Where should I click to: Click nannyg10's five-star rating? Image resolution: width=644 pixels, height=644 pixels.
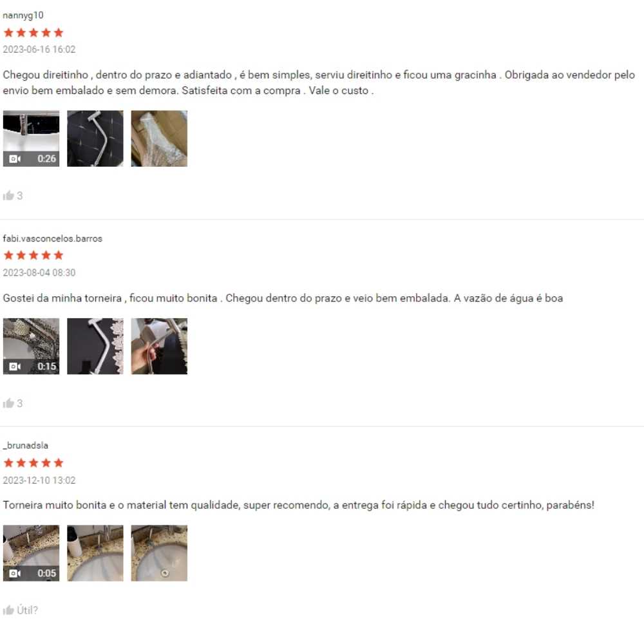pyautogui.click(x=33, y=32)
